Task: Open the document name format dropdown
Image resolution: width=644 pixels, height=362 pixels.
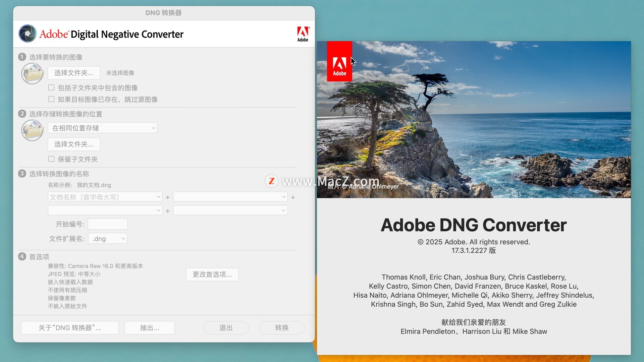Action: coord(105,197)
